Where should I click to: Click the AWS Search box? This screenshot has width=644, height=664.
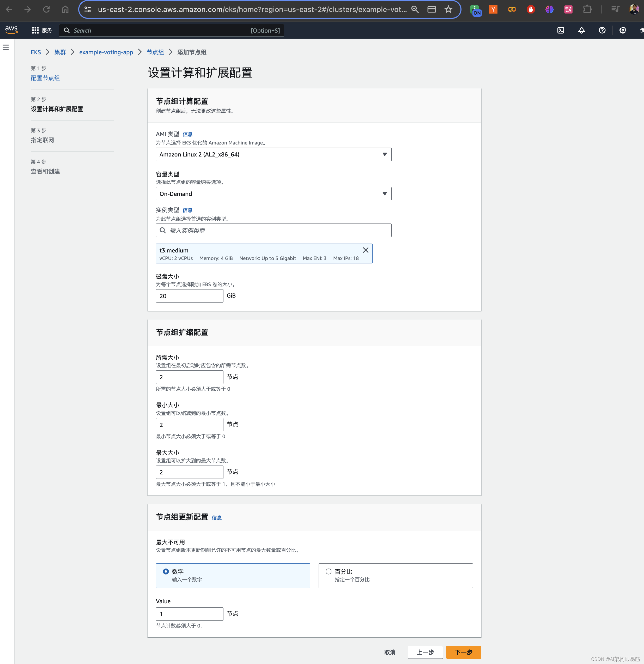[x=171, y=30]
